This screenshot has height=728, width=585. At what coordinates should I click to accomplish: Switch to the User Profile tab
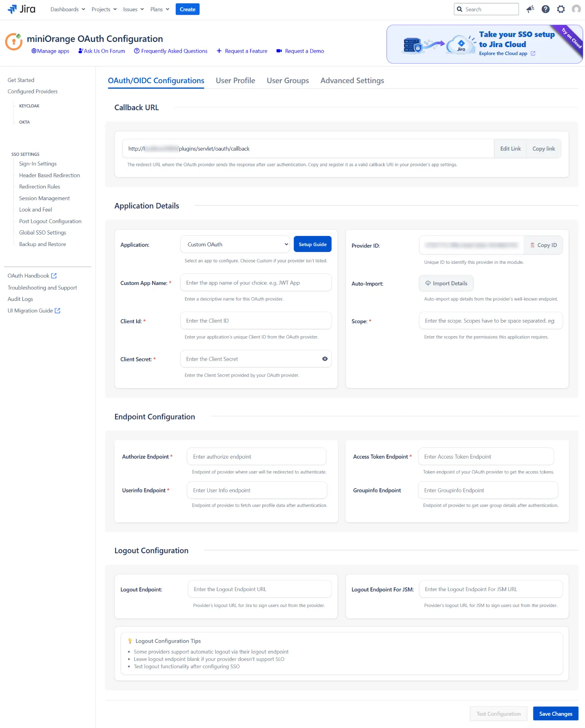[x=236, y=81]
